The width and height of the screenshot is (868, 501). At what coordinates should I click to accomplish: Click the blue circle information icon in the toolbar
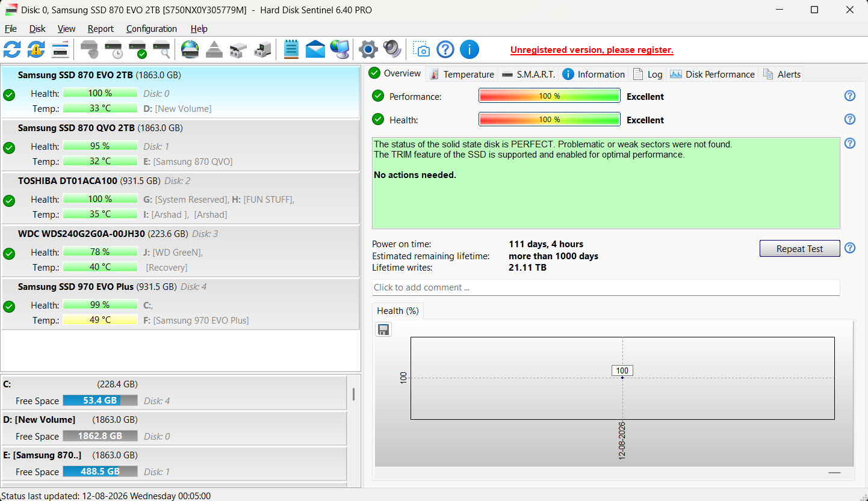click(x=470, y=49)
